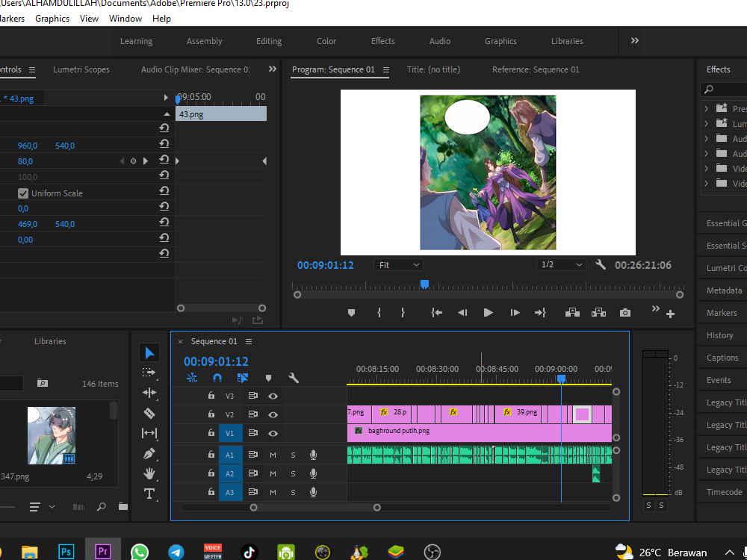Open the Window menu
This screenshot has height=560, width=747.
click(125, 19)
